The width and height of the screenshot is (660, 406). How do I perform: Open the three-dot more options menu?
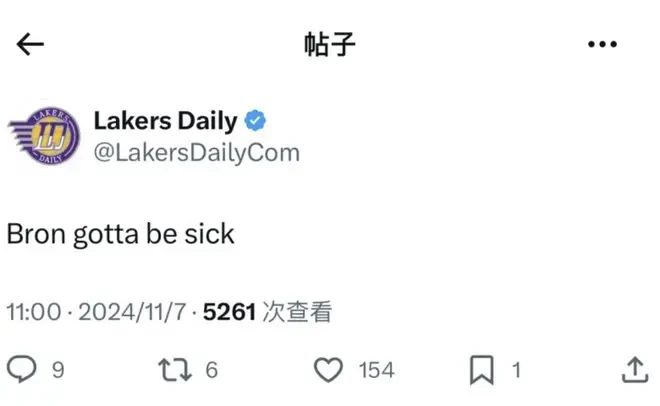click(602, 44)
